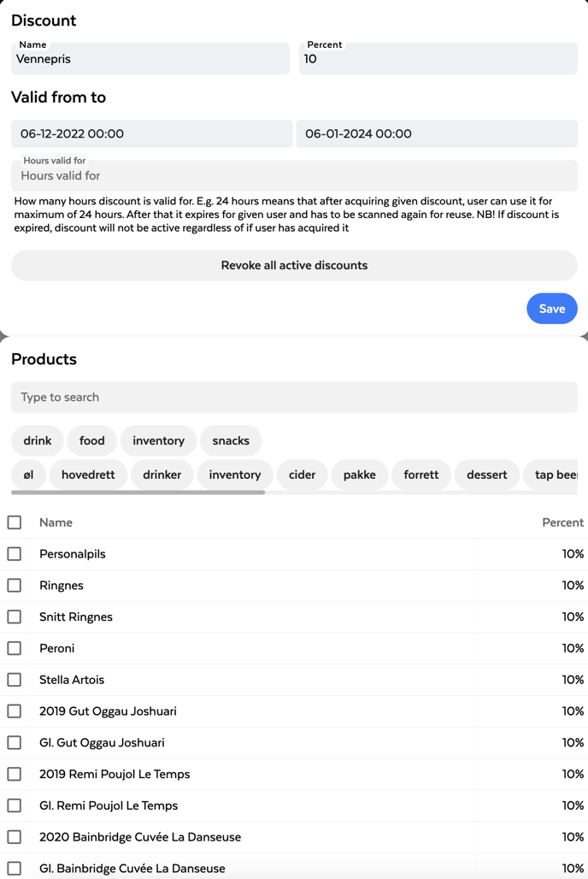Viewport: 588px width, 879px height.
Task: Select the Ringnes row checkbox
Action: click(x=15, y=586)
